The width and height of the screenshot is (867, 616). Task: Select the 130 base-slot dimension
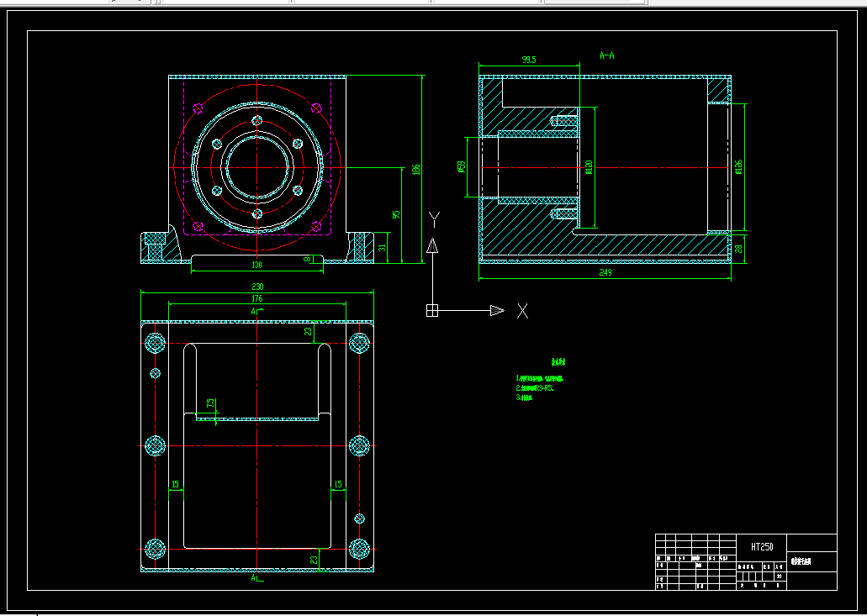tap(257, 266)
